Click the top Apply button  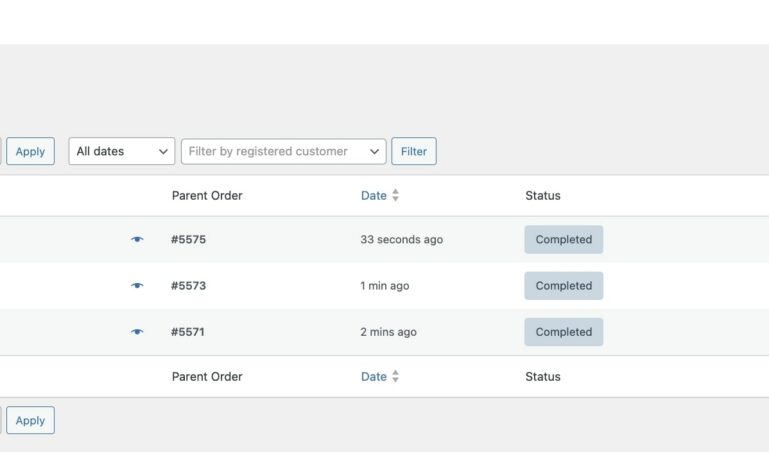click(x=30, y=152)
